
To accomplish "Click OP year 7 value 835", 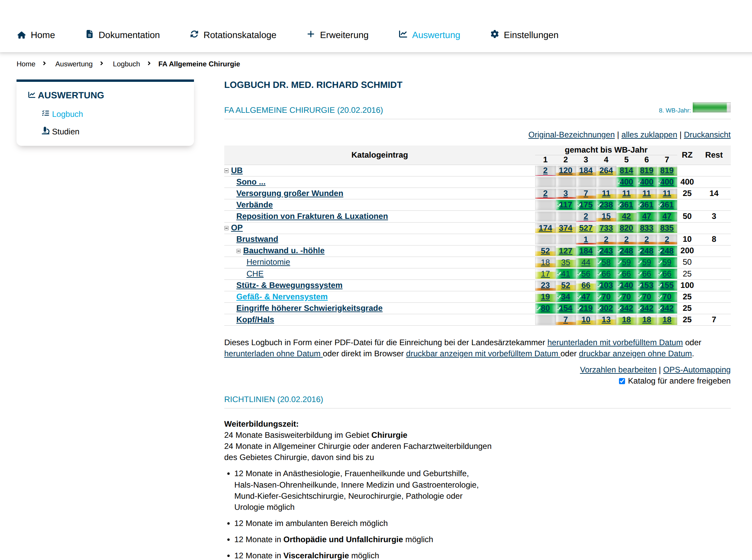I will [x=667, y=228].
